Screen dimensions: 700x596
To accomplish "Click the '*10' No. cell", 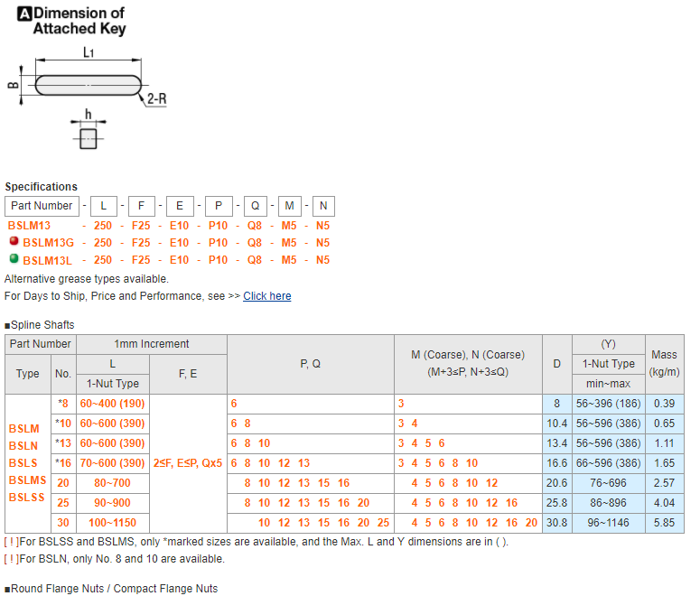I will click(63, 424).
